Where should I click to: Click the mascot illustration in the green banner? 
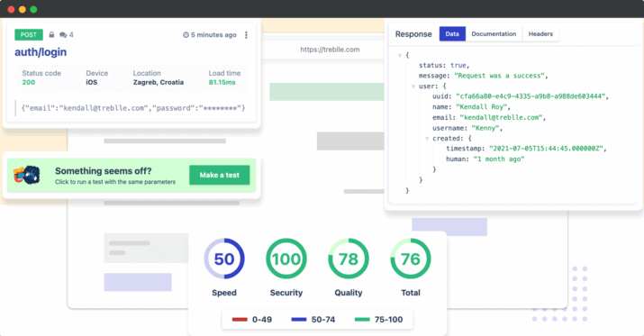click(27, 176)
